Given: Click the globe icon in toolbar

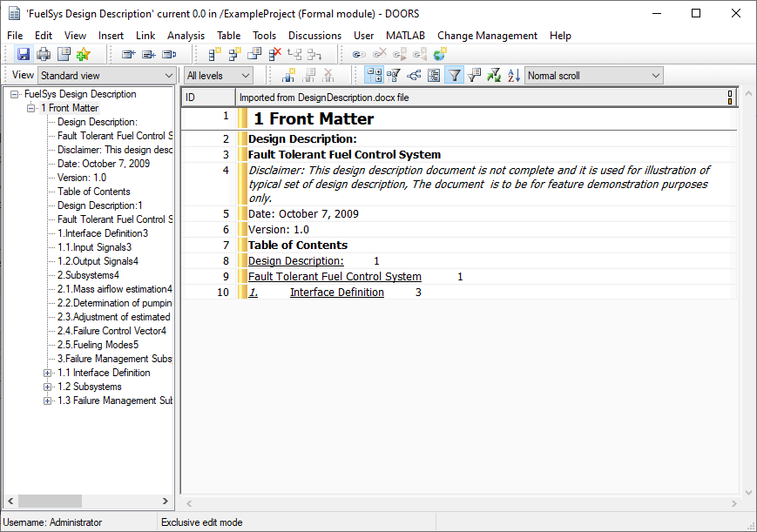Looking at the screenshot, I should (440, 54).
